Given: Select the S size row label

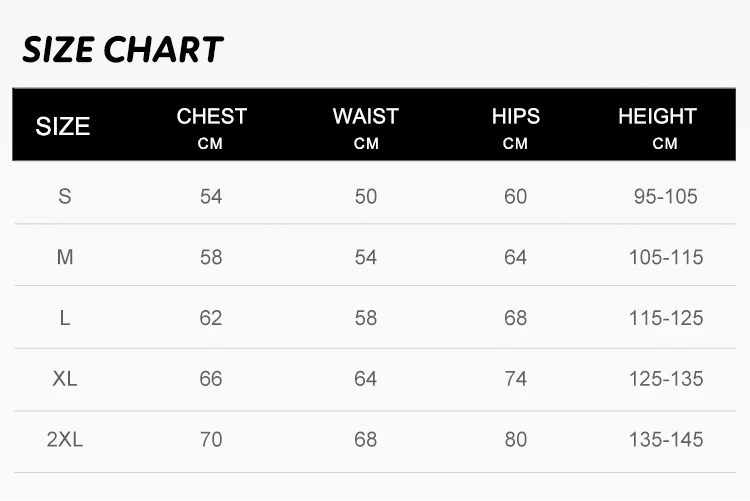Looking at the screenshot, I should click(65, 196).
